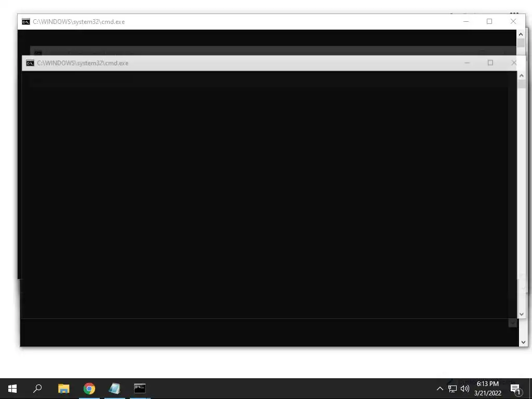The width and height of the screenshot is (532, 399).
Task: Maximize the front cmd.exe window
Action: click(x=490, y=63)
